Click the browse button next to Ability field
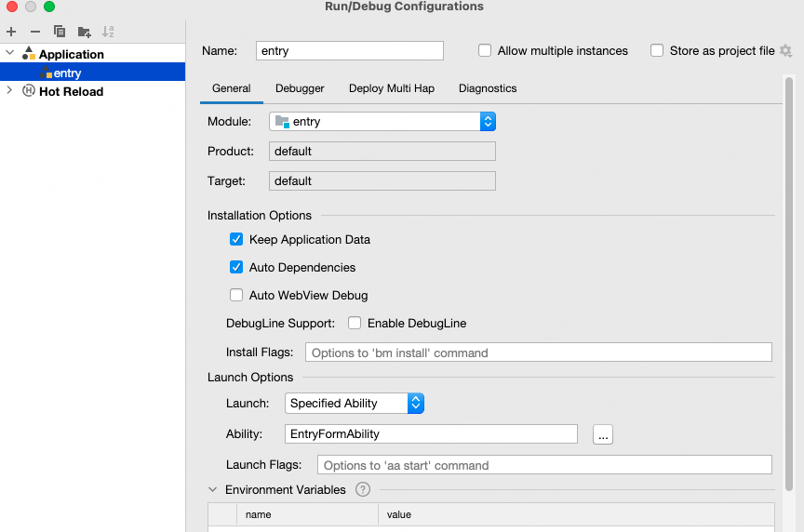 603,434
